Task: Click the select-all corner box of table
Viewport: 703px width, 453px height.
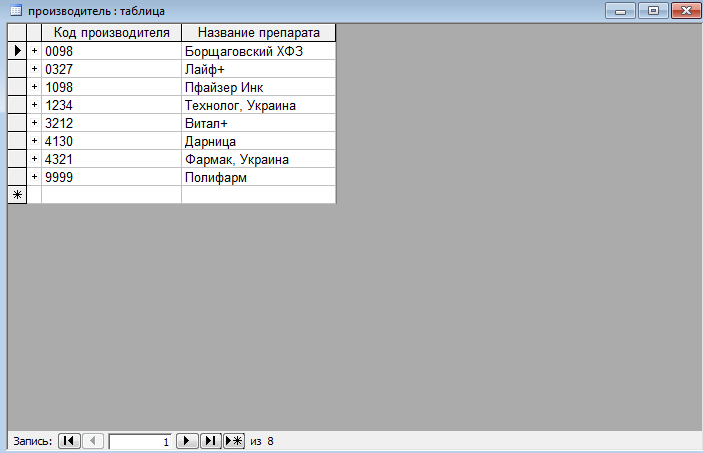Action: pyautogui.click(x=17, y=32)
